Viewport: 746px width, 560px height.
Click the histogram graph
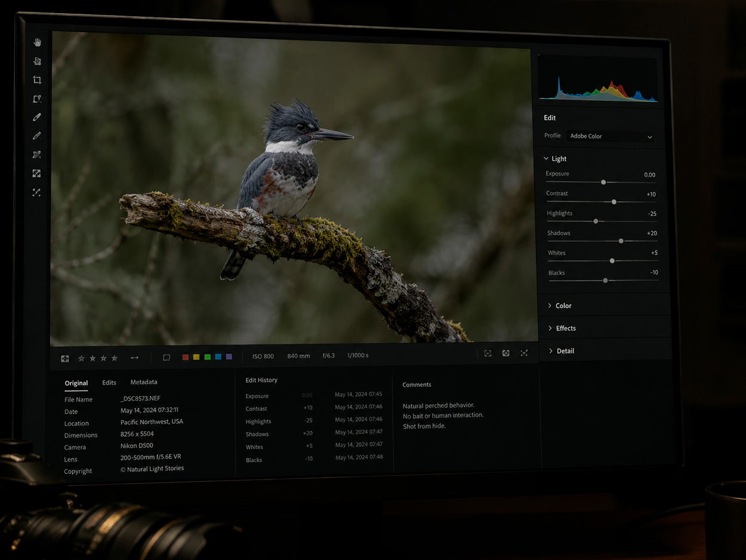click(x=597, y=79)
